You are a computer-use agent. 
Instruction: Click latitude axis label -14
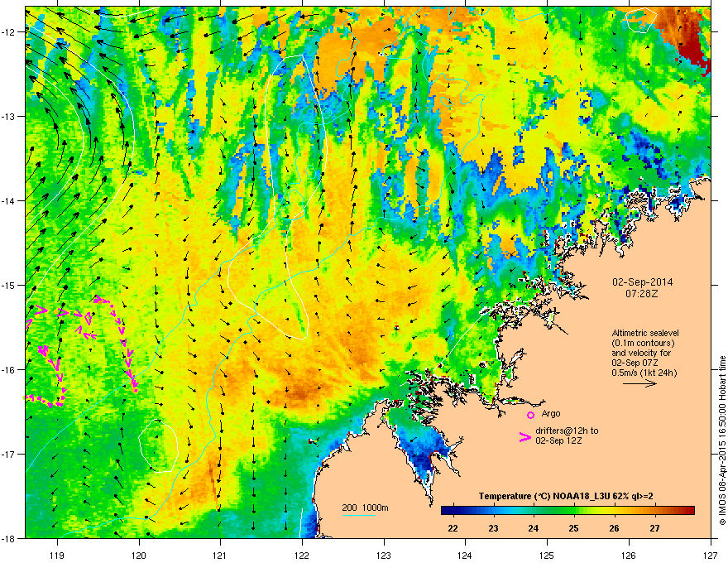(x=8, y=201)
